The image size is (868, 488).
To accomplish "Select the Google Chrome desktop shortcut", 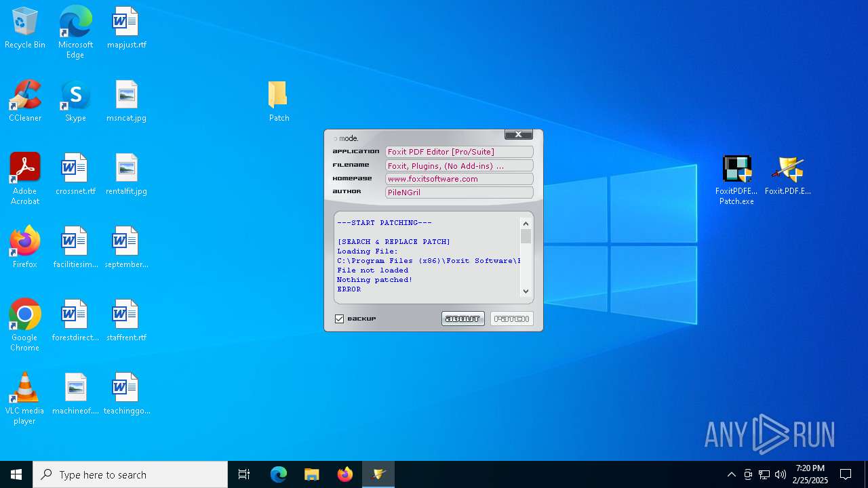I will click(24, 325).
